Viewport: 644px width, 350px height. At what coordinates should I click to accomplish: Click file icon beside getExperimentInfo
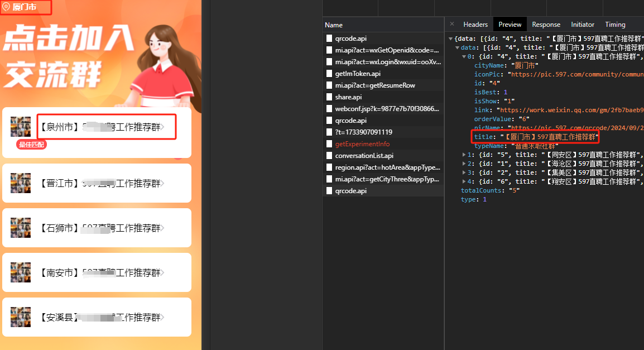329,144
